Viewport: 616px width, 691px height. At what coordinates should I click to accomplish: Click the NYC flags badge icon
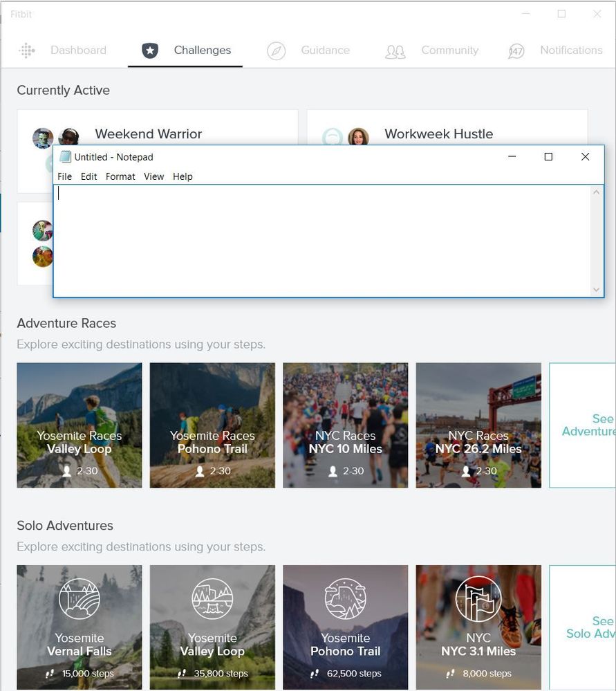coord(478,599)
